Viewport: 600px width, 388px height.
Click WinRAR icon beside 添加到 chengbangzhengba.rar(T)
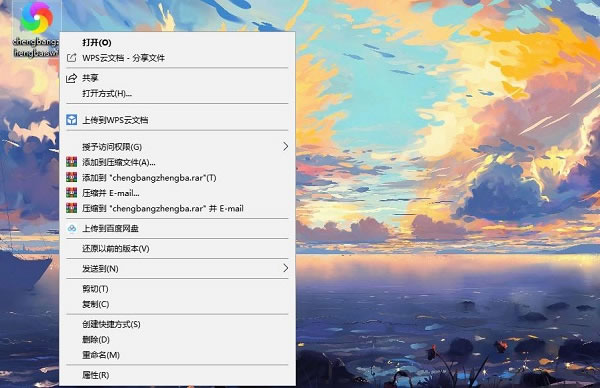click(x=72, y=177)
